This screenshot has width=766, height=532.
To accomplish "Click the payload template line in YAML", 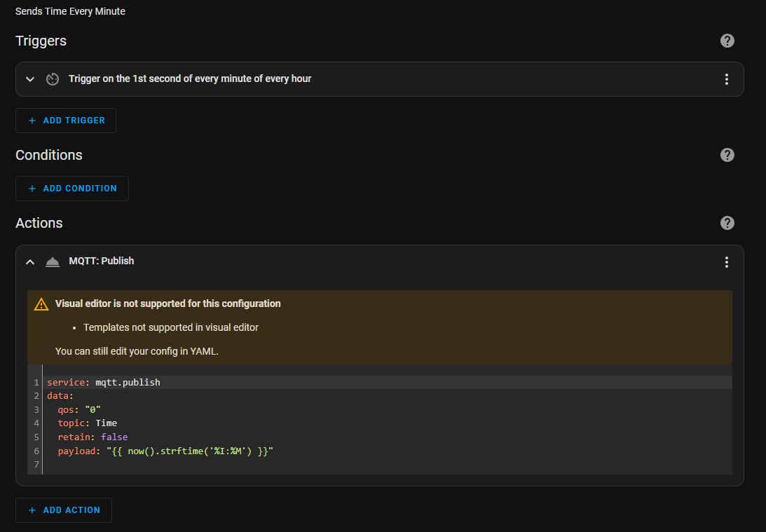I will tap(165, 451).
